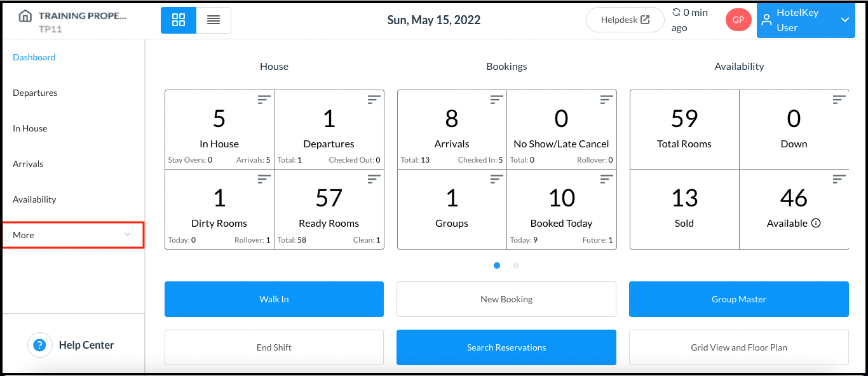Screen dimensions: 868x376
Task: Click the Total Rooms card menu icon
Action: [x=837, y=99]
